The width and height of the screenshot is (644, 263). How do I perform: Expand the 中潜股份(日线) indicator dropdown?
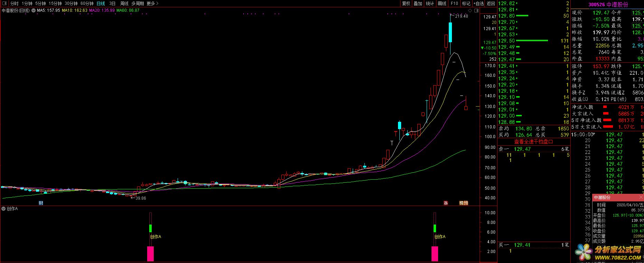point(33,11)
